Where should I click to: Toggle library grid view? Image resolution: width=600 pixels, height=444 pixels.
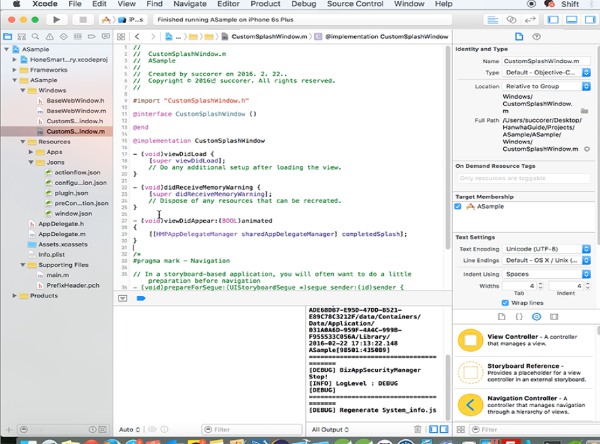click(461, 429)
